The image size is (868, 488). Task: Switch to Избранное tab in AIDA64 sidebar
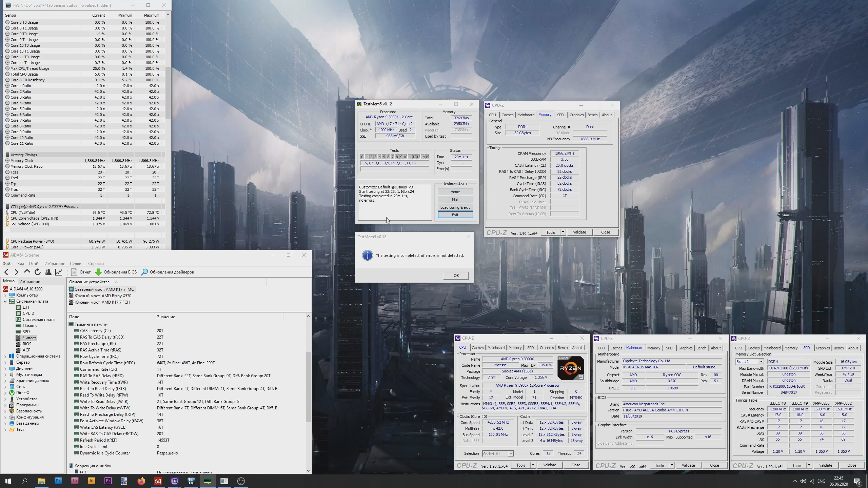pos(29,281)
